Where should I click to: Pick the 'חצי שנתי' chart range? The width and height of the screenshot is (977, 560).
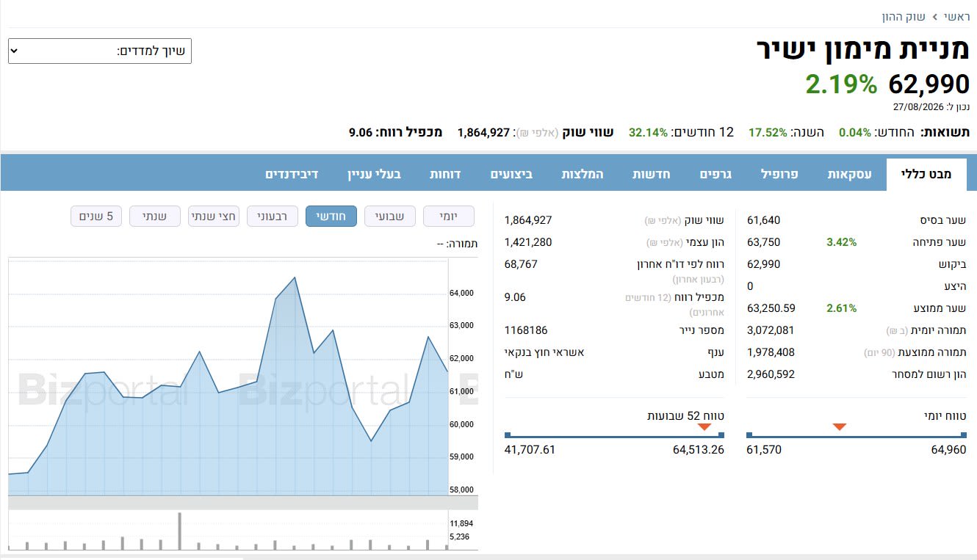point(214,217)
